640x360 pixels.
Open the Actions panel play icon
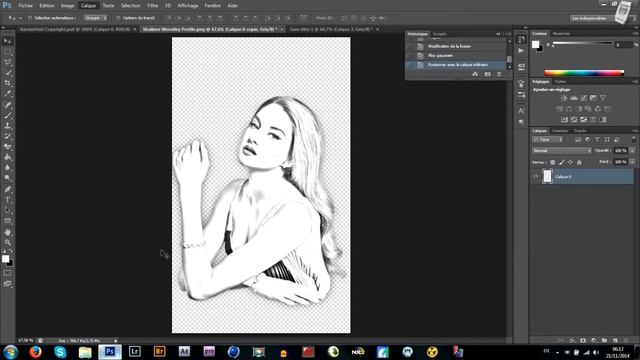point(521,51)
